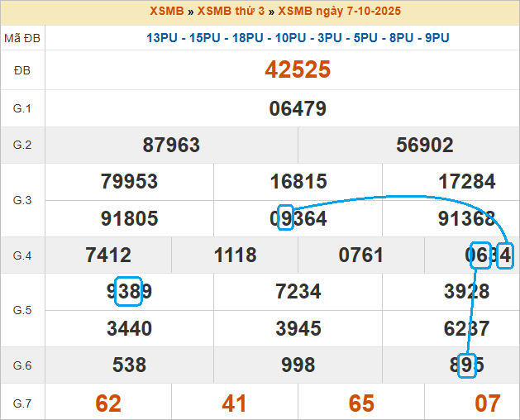Select the G.1 number 06479
This screenshot has width=520, height=420.
(x=298, y=108)
